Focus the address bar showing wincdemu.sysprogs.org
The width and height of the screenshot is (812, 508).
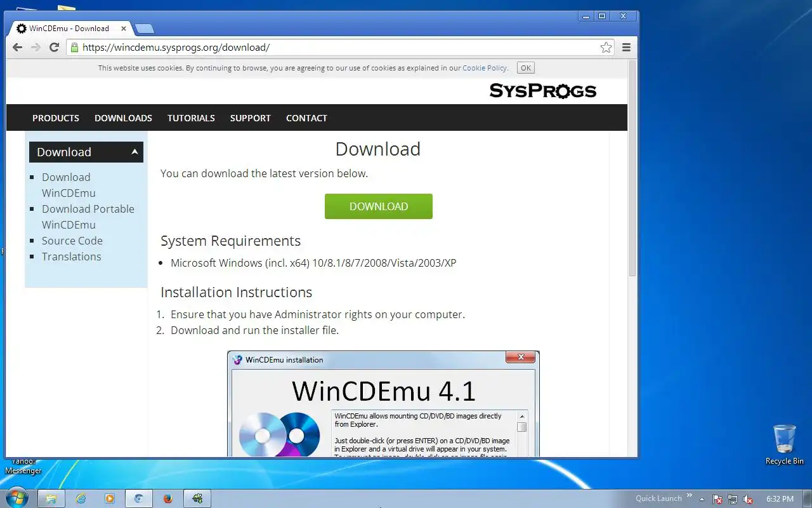point(339,47)
